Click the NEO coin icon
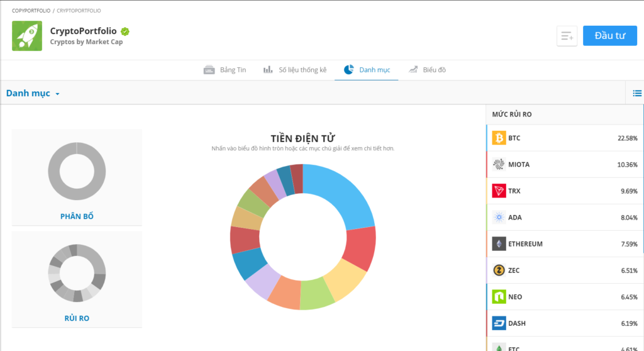The height and width of the screenshot is (351, 644). tap(499, 297)
